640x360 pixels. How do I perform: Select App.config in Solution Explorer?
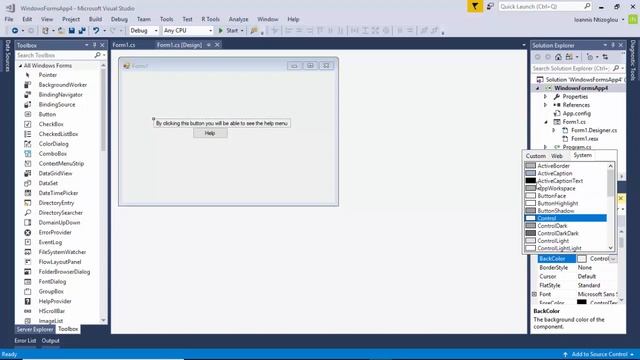coord(576,113)
